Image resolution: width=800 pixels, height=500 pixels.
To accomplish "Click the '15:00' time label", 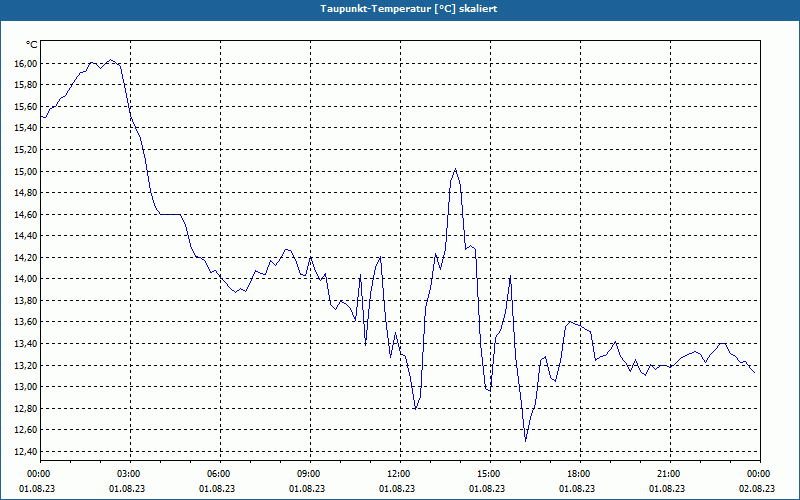I will click(490, 474).
